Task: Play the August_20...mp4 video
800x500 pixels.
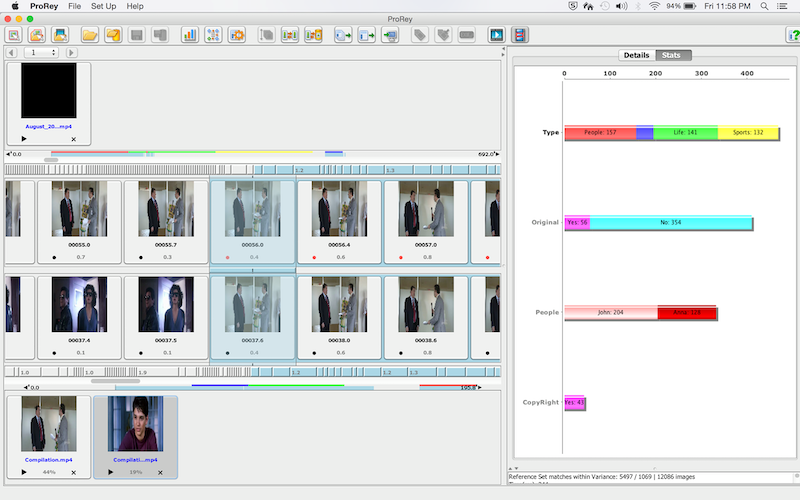Action: click(24, 139)
